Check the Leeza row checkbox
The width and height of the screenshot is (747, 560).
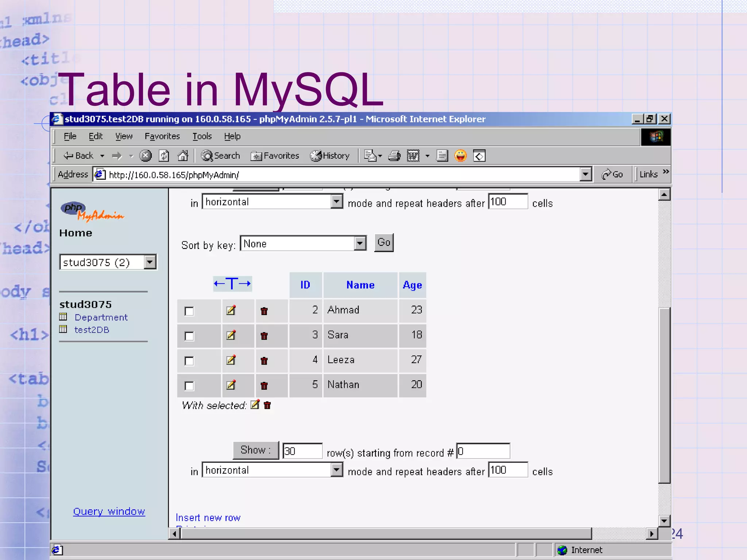[189, 361]
